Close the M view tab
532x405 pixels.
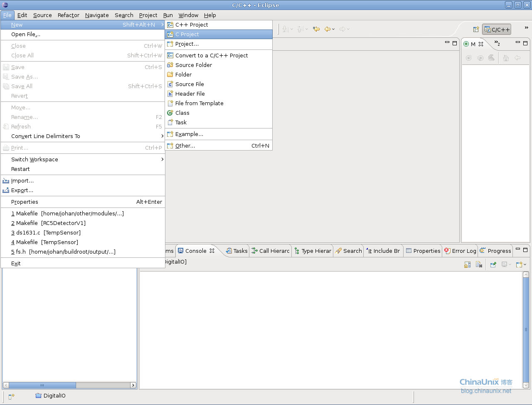pos(481,44)
